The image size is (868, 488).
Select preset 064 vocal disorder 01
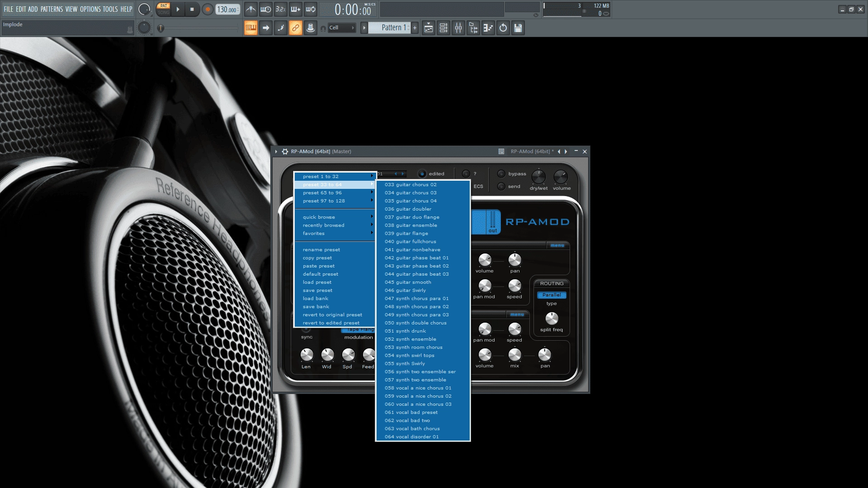[423, 436]
